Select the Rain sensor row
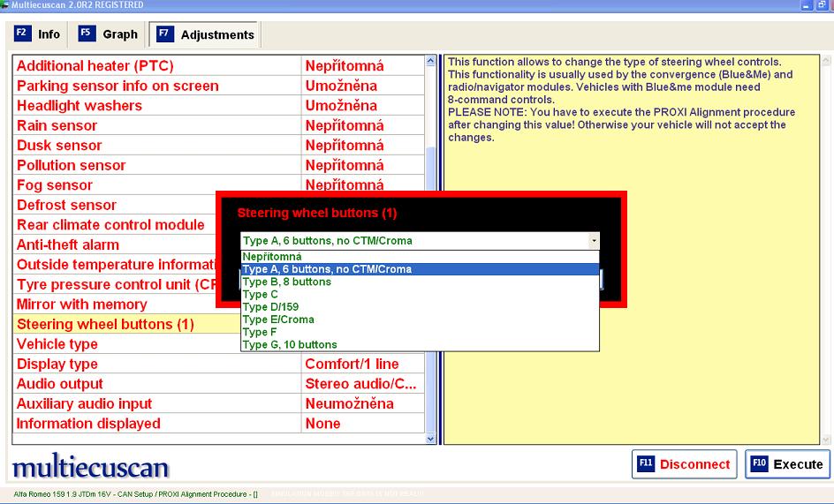Viewport: 834px width, 504px height. [218, 125]
